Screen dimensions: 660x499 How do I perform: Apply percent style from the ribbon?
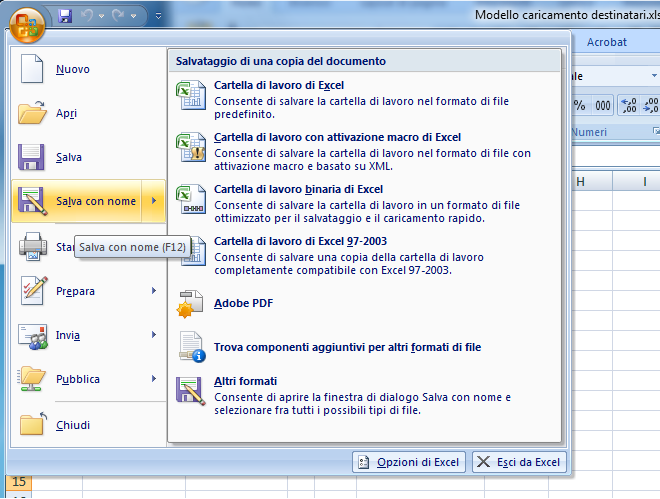[x=580, y=105]
